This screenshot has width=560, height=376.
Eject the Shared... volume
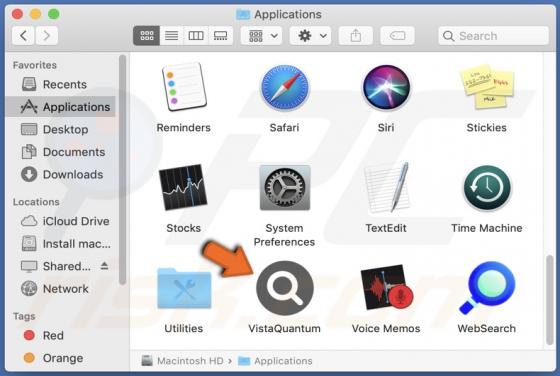[104, 266]
